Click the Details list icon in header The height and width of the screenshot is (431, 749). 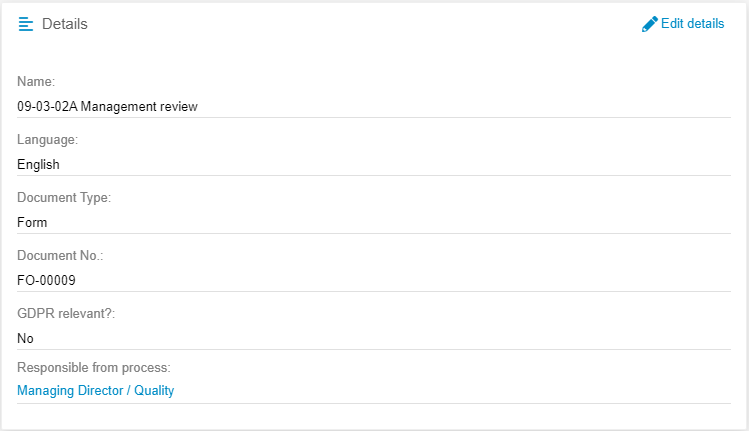pyautogui.click(x=26, y=24)
